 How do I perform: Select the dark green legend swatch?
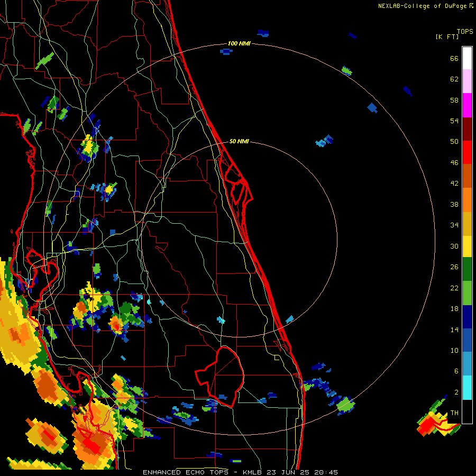tap(467, 269)
